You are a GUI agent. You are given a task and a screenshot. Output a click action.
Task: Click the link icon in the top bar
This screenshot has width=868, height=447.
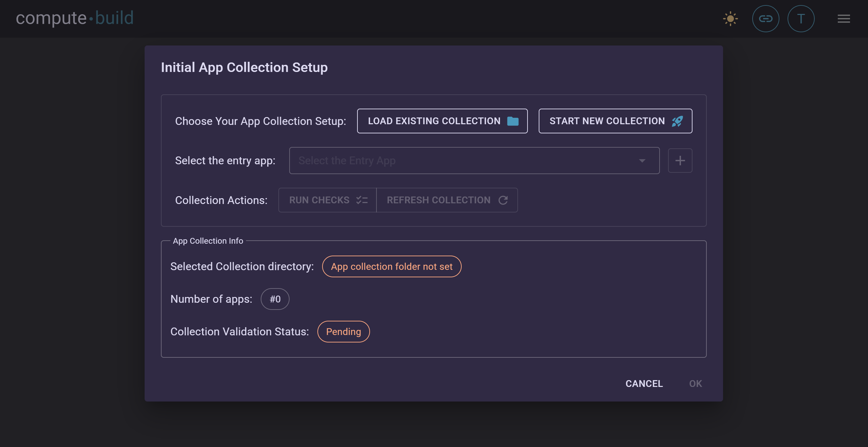(765, 19)
